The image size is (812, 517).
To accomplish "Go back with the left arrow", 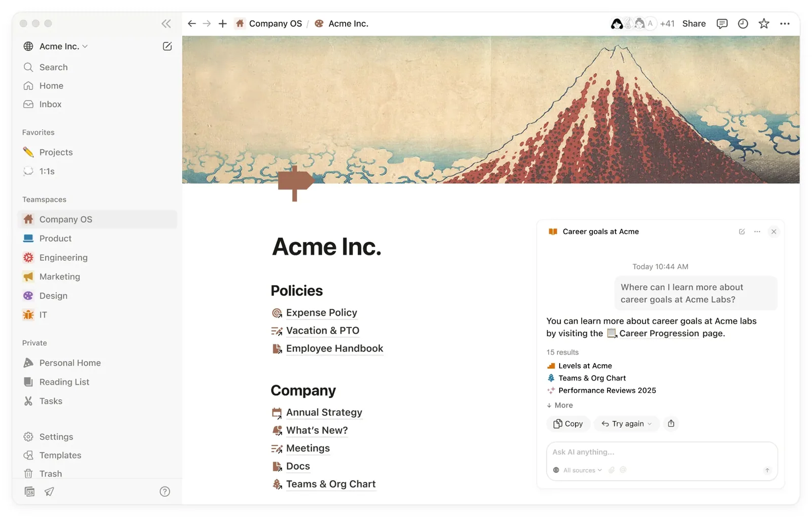I will [x=192, y=23].
